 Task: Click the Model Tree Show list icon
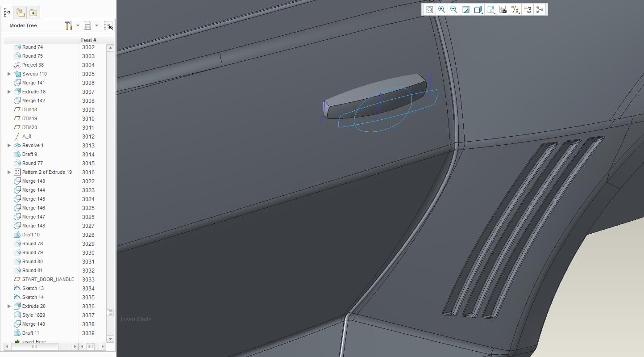coord(87,25)
